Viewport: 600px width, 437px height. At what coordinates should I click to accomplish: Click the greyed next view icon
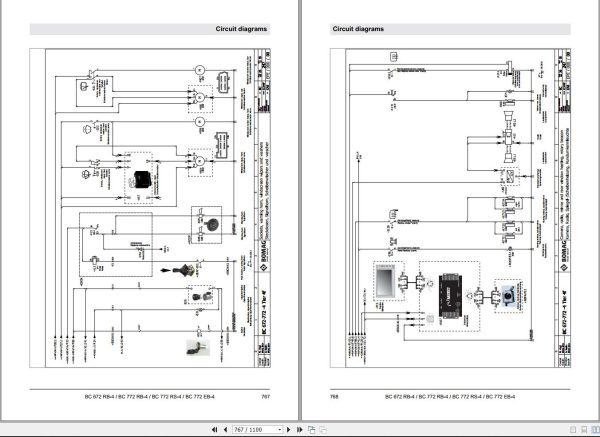pos(323,430)
